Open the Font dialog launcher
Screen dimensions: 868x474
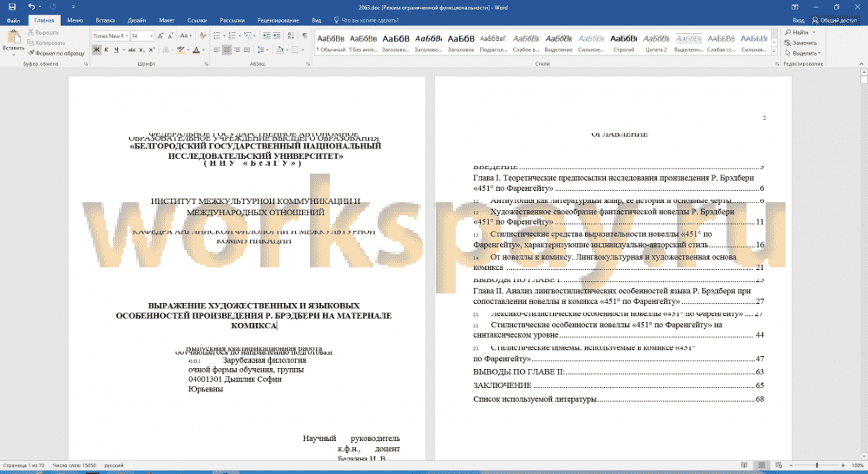point(207,64)
